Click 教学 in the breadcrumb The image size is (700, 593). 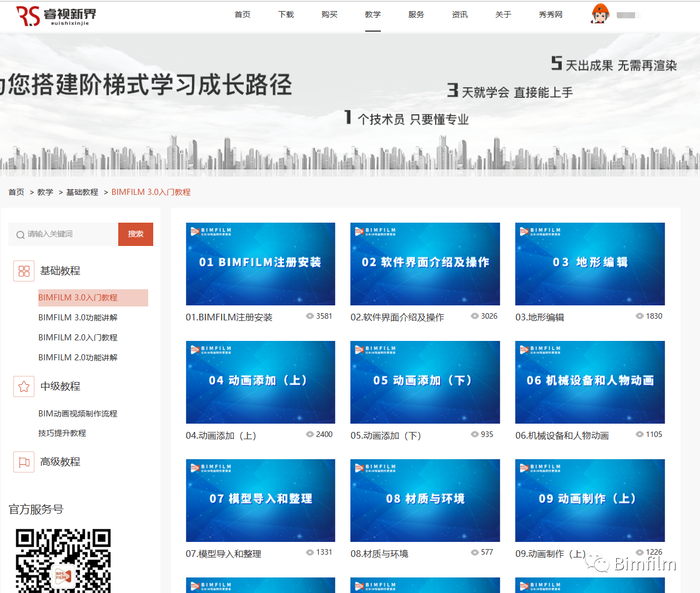pyautogui.click(x=45, y=192)
